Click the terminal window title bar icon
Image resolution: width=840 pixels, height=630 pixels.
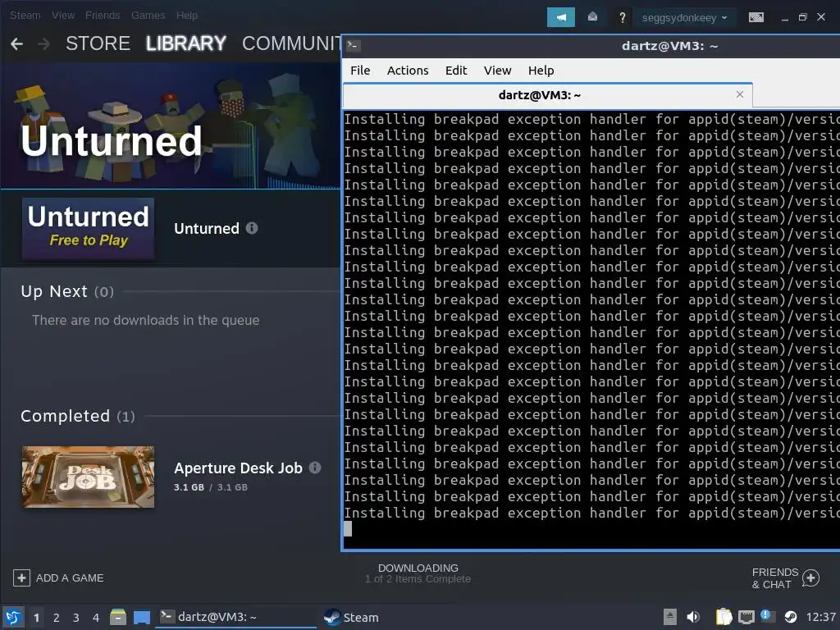pyautogui.click(x=353, y=46)
